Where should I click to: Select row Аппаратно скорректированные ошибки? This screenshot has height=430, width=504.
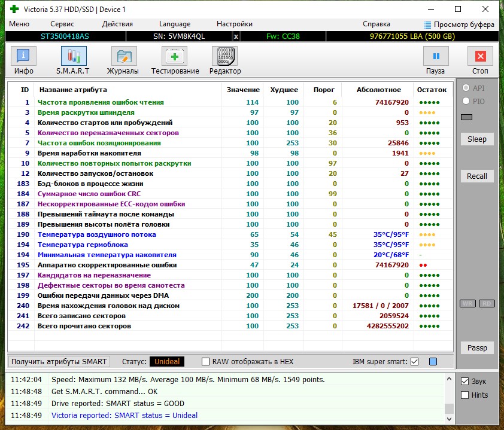pyautogui.click(x=230, y=265)
